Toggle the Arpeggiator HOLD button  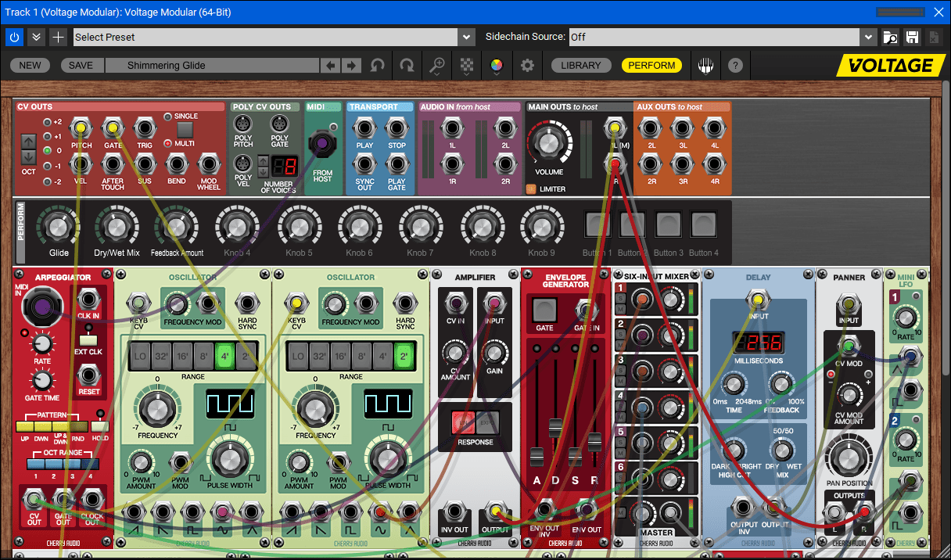pyautogui.click(x=99, y=427)
